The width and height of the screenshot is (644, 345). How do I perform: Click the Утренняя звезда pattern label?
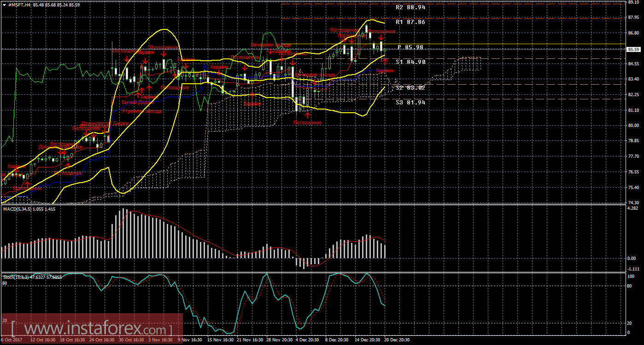(141, 111)
